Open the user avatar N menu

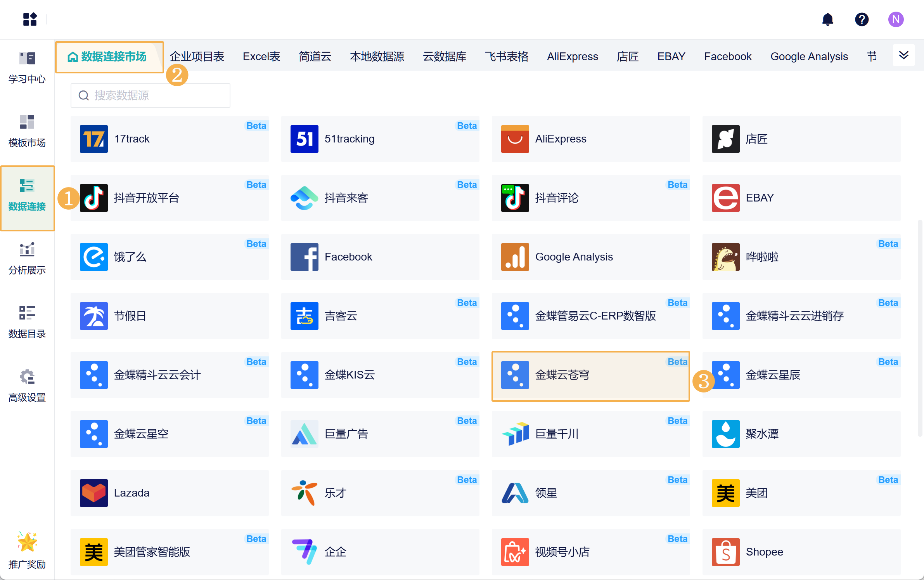point(896,19)
